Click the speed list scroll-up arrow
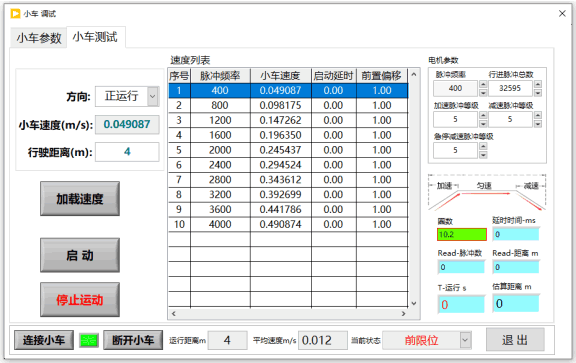This screenshot has width=576, height=363. click(414, 75)
